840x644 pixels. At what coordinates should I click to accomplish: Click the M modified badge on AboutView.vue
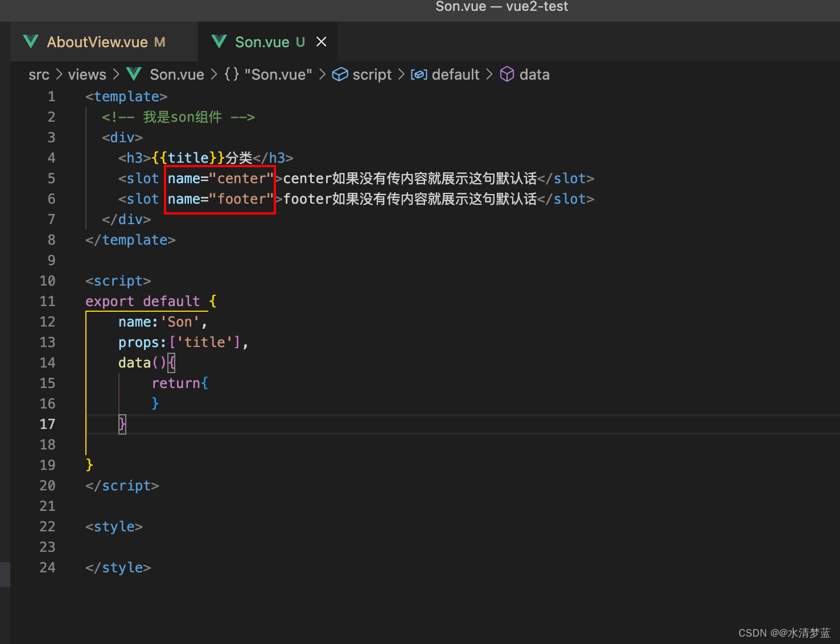[160, 42]
